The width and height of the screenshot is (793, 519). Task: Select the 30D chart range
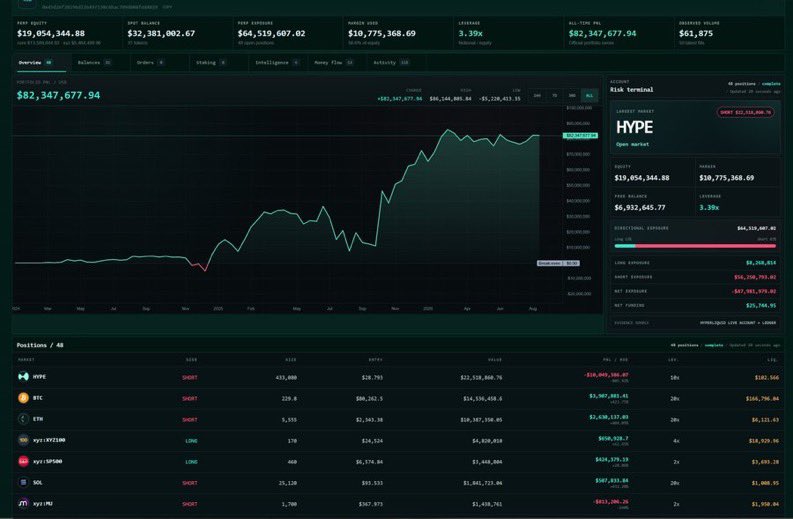571,95
